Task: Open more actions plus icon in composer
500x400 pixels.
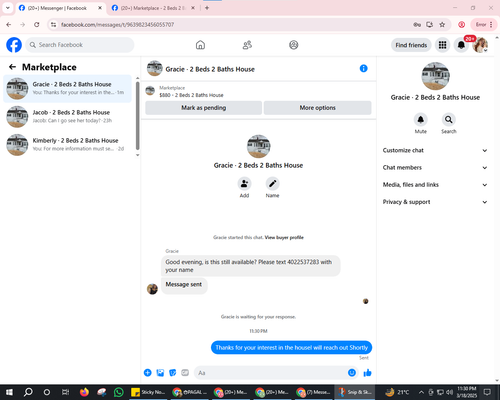Action: [x=148, y=373]
